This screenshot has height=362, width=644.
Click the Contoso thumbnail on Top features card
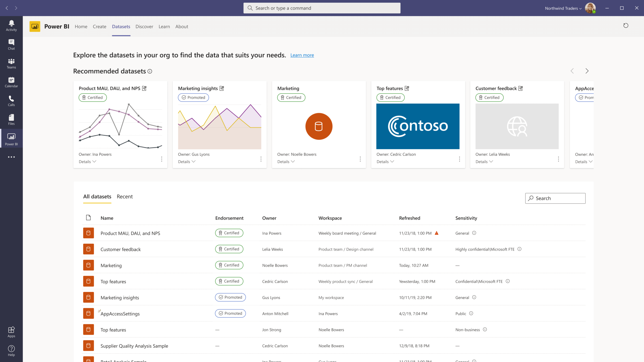click(x=418, y=126)
